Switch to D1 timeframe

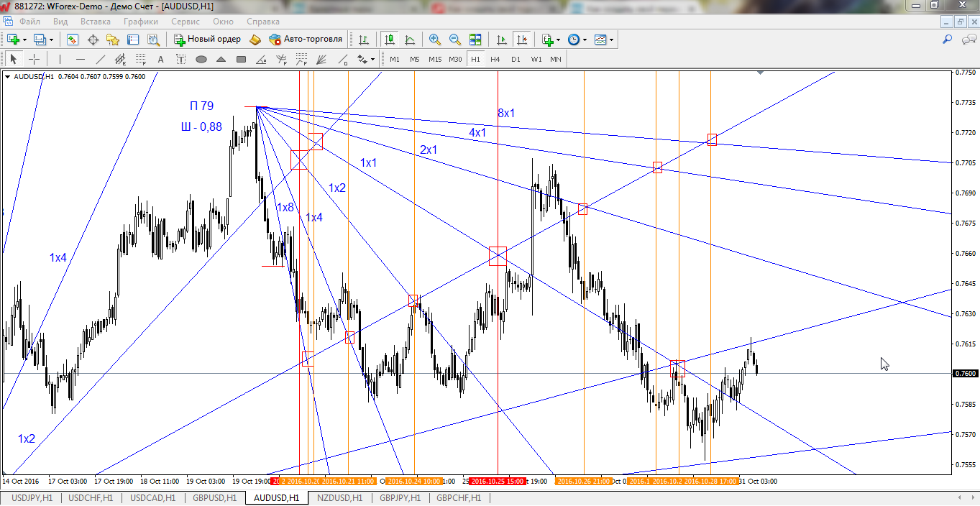[x=516, y=59]
